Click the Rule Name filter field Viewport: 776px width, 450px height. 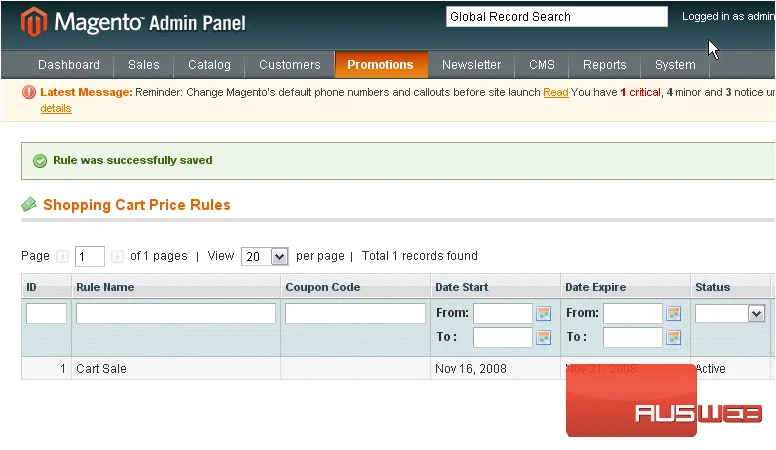click(x=176, y=313)
